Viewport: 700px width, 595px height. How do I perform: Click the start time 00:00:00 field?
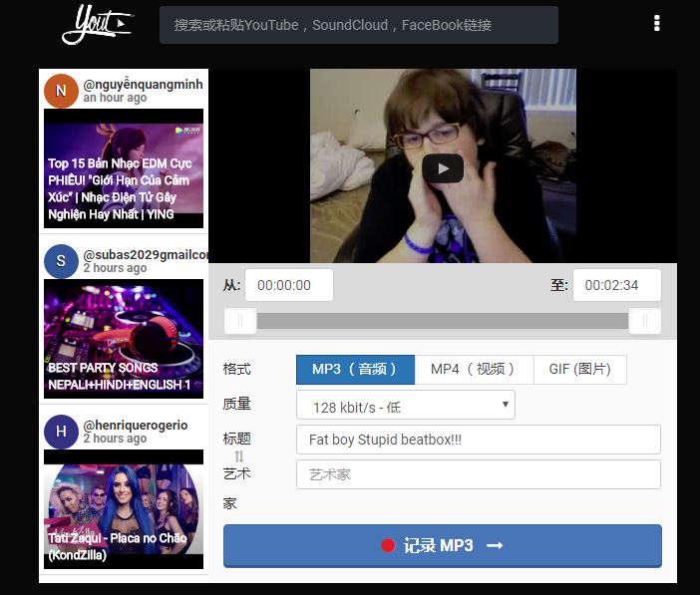[x=288, y=285]
